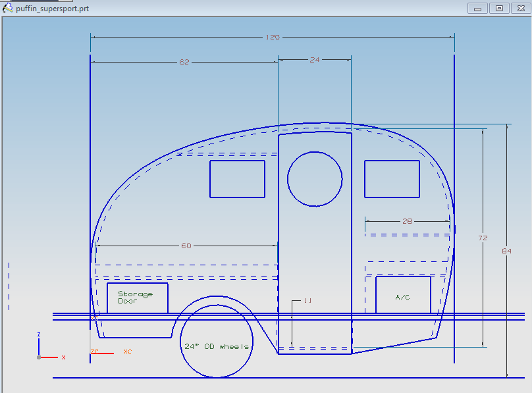
Task: Click the "A/C" label
Action: tap(403, 298)
